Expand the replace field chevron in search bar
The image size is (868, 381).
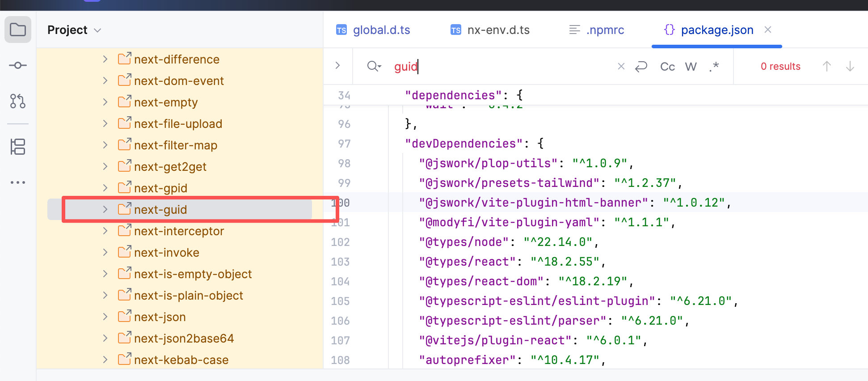337,66
